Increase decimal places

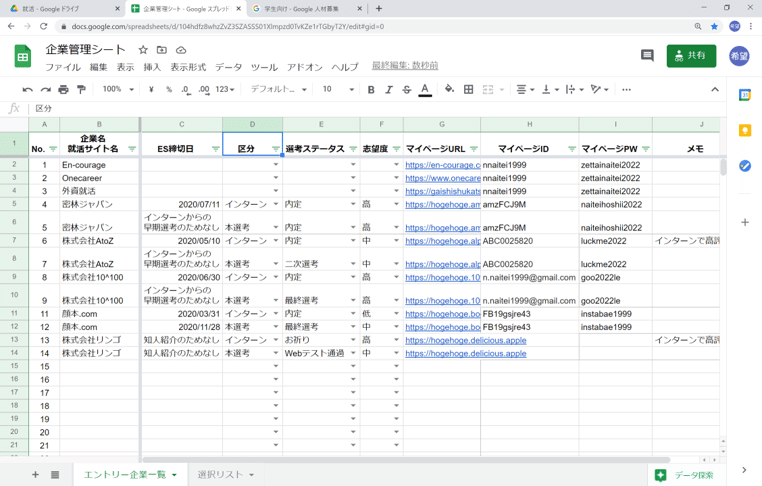(204, 89)
